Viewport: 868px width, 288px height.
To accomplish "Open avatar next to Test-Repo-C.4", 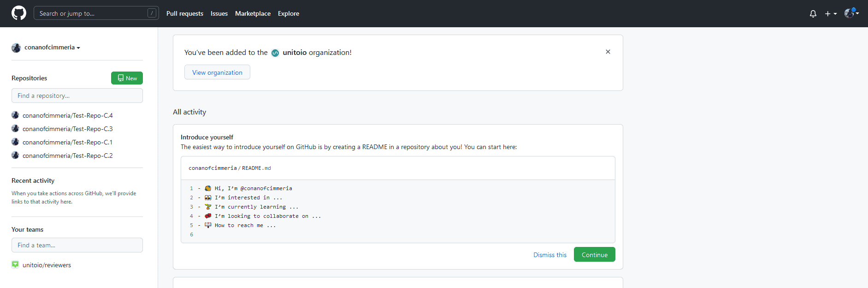I will [15, 115].
